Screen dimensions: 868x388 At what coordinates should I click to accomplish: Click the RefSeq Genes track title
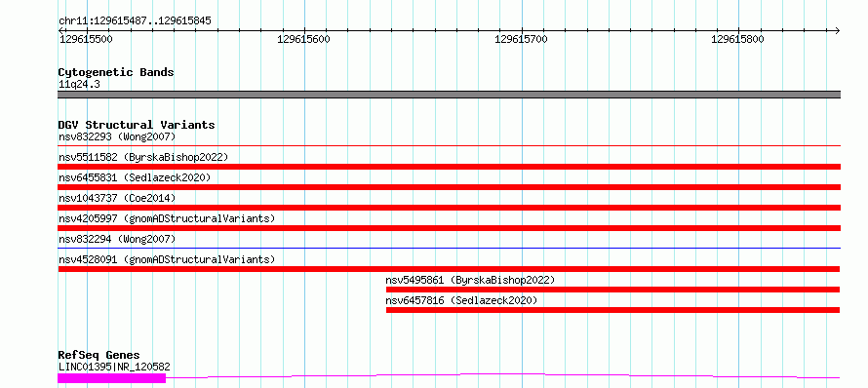click(99, 355)
